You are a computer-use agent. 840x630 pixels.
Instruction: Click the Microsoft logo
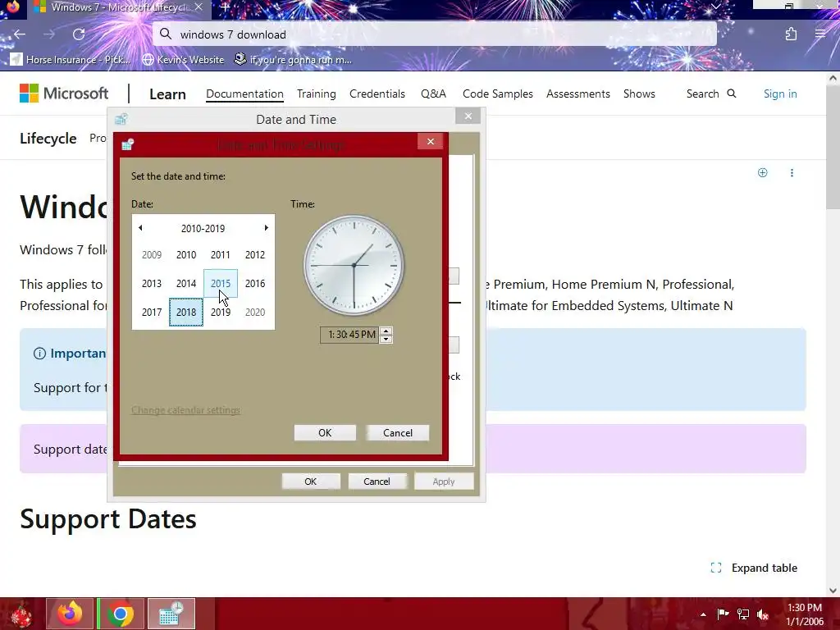coord(64,94)
